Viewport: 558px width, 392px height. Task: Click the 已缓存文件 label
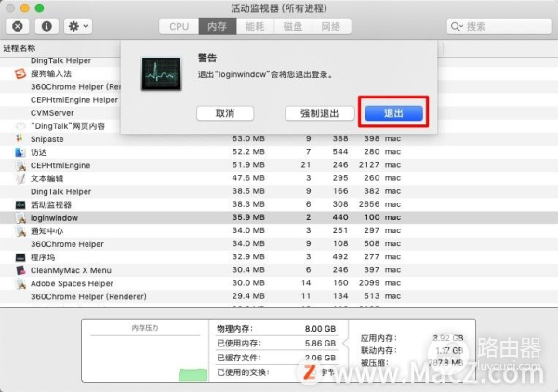239,358
